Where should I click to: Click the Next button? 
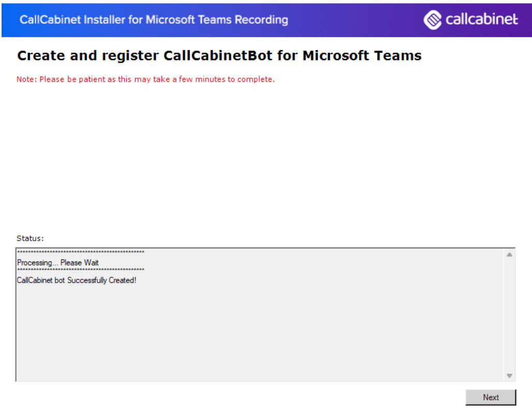coord(491,397)
